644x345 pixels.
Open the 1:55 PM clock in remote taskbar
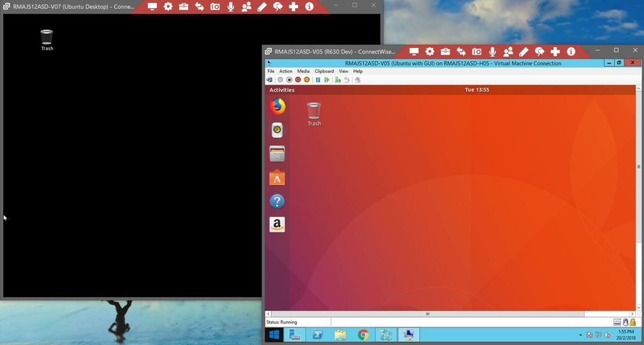[626, 335]
